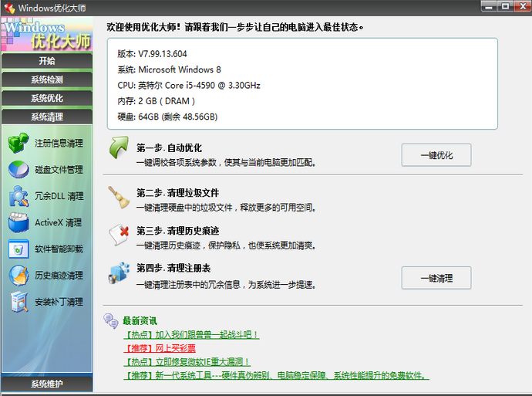The width and height of the screenshot is (532, 396).
Task: Open link 立即修复微软IE重大漏洞
Action: 187,362
